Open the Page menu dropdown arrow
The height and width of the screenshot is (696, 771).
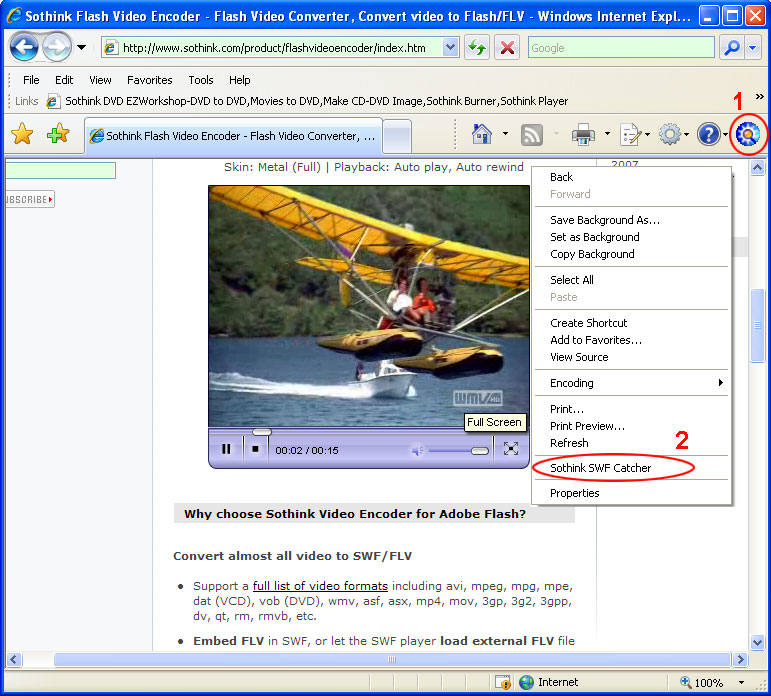648,134
